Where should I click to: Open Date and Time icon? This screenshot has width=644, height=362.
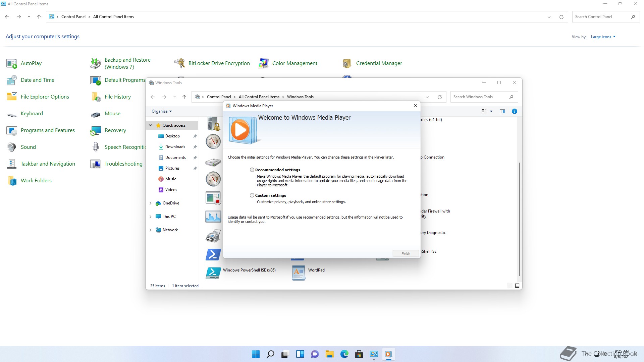pos(12,80)
